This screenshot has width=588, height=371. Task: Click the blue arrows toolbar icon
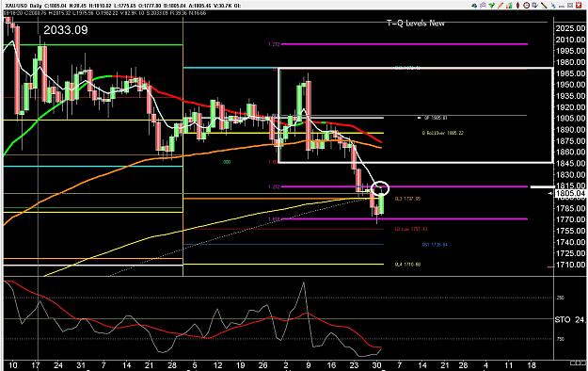pyautogui.click(x=553, y=6)
